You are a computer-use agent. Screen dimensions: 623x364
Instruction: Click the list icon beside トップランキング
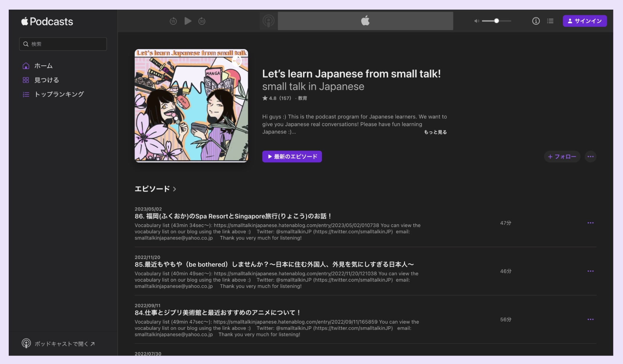(26, 94)
